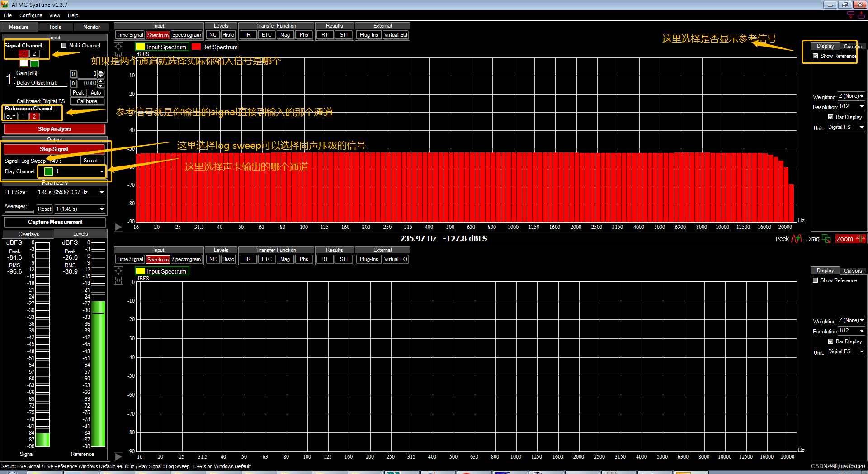Click the Peak button

78,93
